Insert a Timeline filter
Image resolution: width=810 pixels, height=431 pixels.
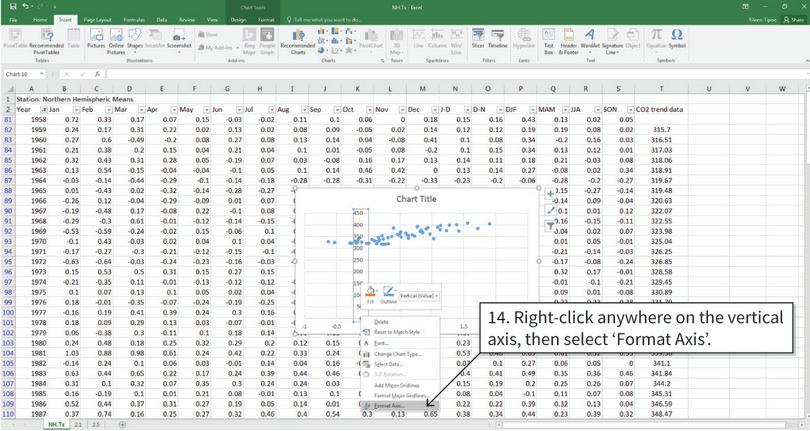coord(497,38)
